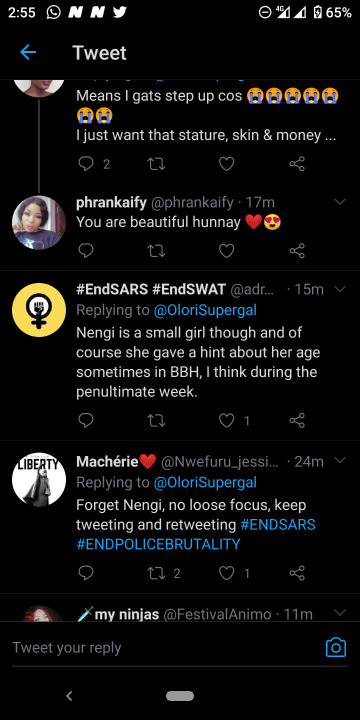Open chevron menu on #EndSARS #EndSWAT tweet
The height and width of the screenshot is (720, 360).
tap(340, 289)
